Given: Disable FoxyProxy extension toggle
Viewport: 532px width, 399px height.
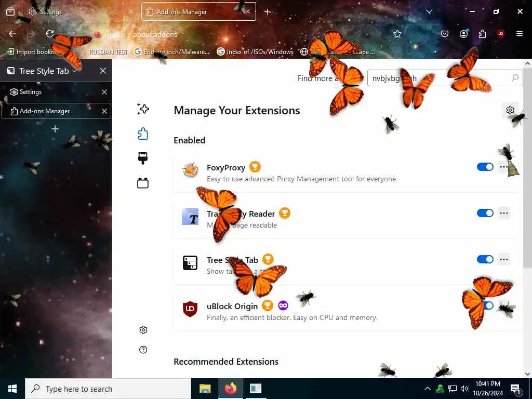Looking at the screenshot, I should (485, 167).
